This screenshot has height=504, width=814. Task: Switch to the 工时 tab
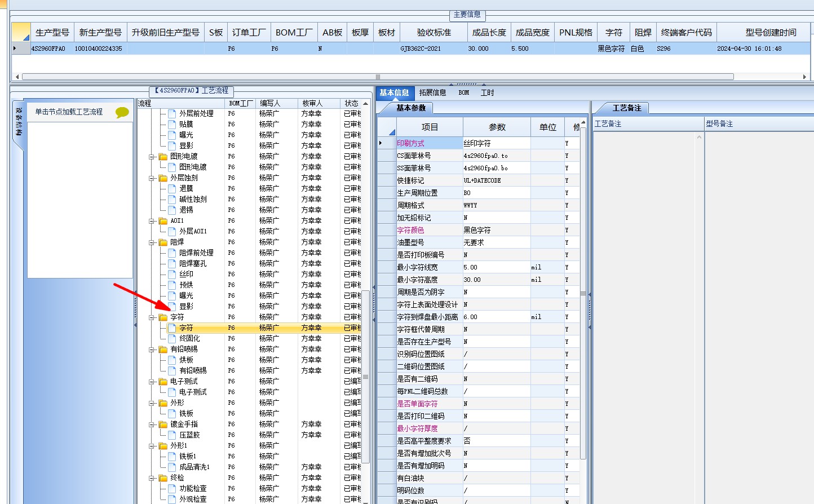pos(488,92)
